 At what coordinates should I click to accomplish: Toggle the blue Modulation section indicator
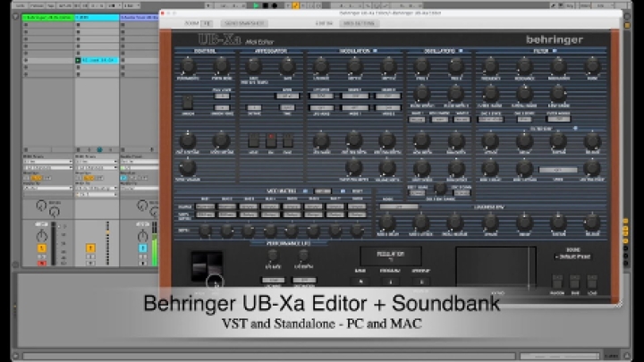click(x=375, y=51)
